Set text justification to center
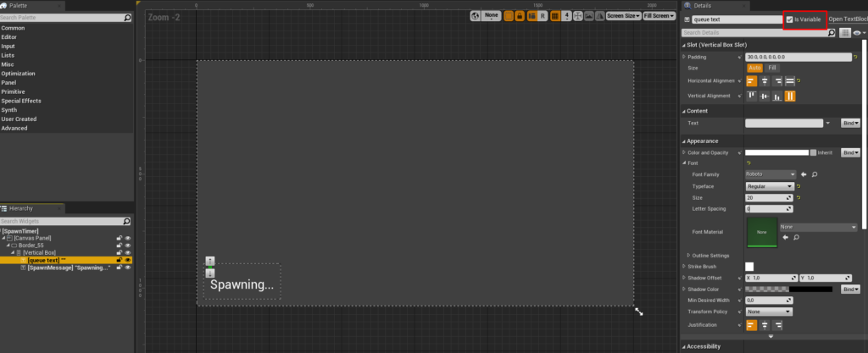This screenshot has width=868, height=353. (765, 325)
